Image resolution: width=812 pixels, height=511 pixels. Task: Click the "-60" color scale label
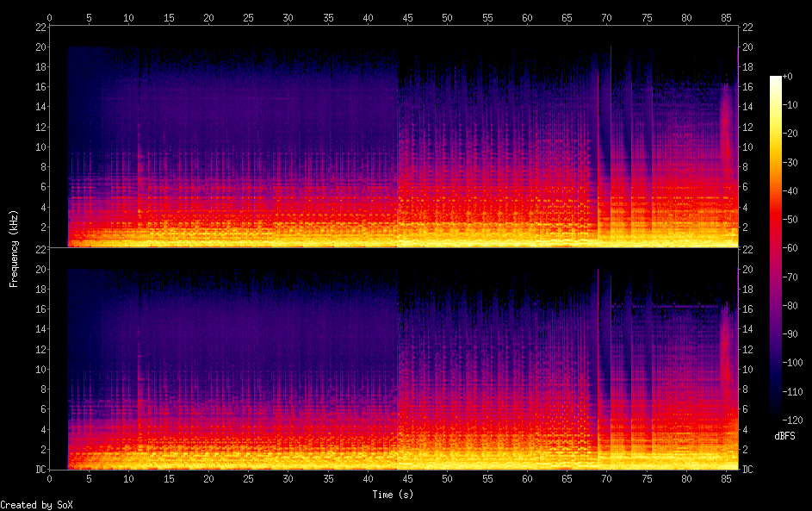click(790, 247)
